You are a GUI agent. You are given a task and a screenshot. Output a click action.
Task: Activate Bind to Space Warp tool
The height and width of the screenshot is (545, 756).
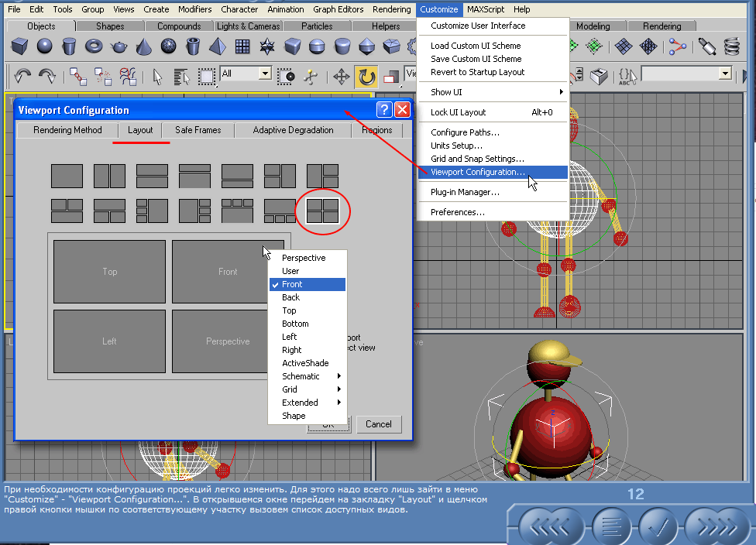point(128,76)
